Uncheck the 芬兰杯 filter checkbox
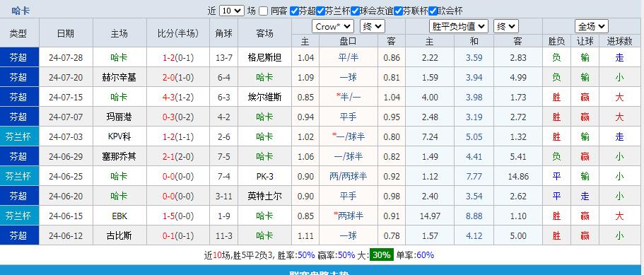This screenshot has width=644, height=275. point(320,11)
